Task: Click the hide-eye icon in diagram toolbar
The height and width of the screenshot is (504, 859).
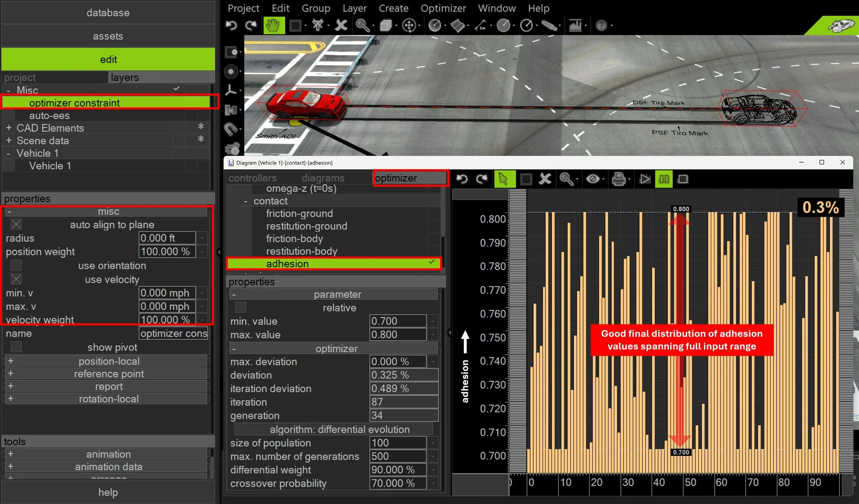Action: [x=593, y=179]
